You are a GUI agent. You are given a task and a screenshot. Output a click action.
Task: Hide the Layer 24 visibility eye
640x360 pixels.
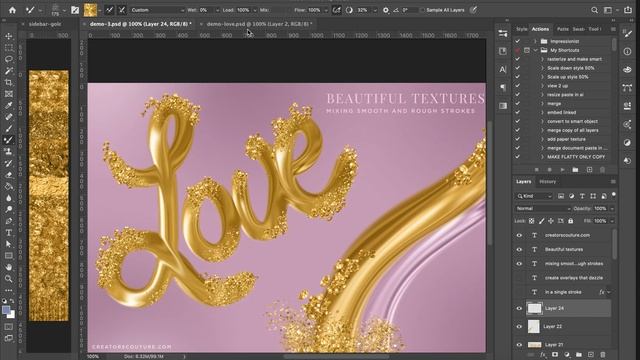[519, 309]
